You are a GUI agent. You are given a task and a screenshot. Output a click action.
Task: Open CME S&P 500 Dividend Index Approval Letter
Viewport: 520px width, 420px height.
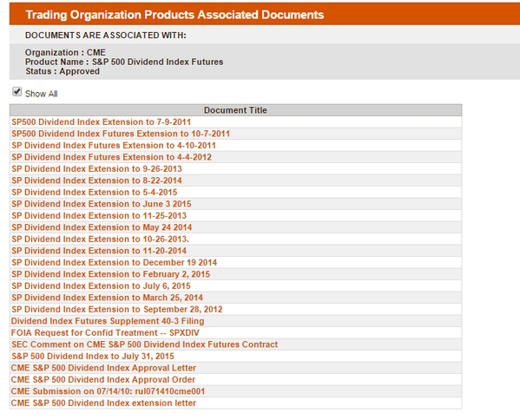[103, 368]
